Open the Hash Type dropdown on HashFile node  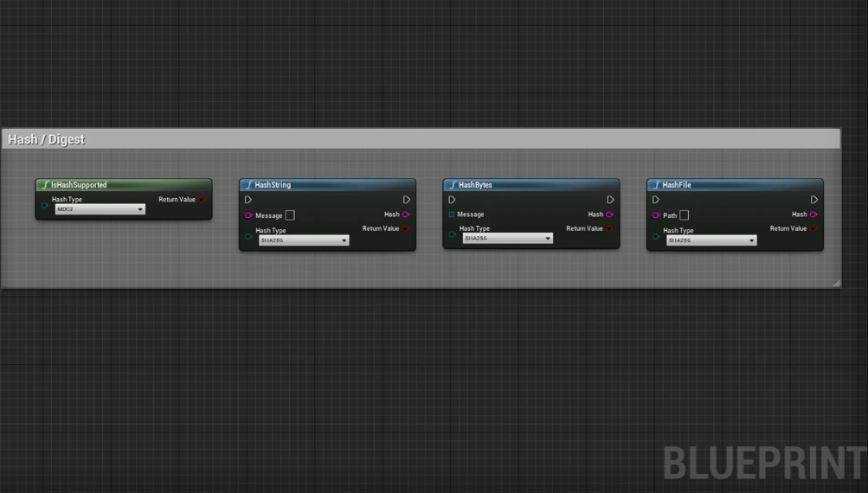coord(711,240)
